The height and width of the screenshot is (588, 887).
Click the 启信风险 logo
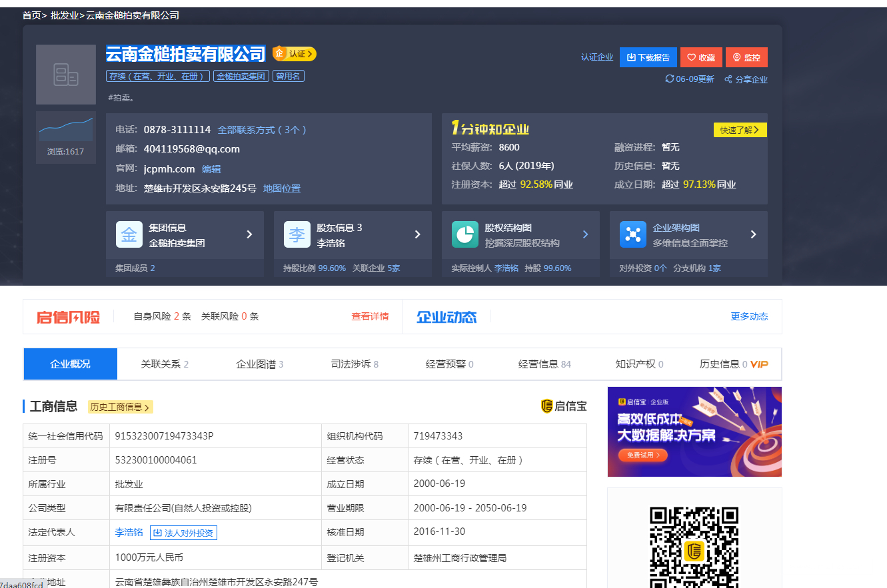point(69,317)
